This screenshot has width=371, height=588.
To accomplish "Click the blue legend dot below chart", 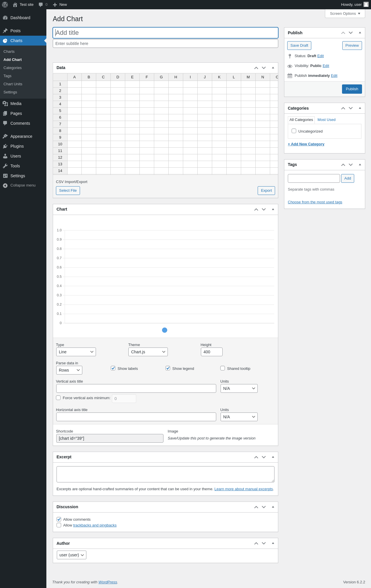I will (165, 330).
